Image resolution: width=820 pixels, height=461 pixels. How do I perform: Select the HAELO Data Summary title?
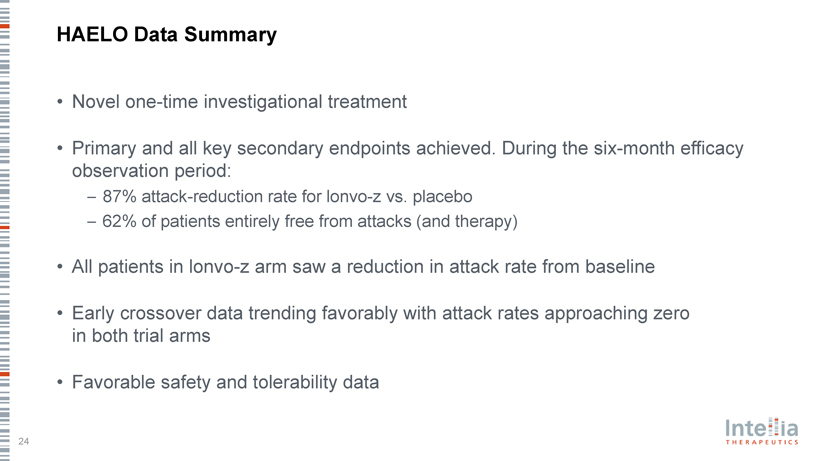pos(167,35)
